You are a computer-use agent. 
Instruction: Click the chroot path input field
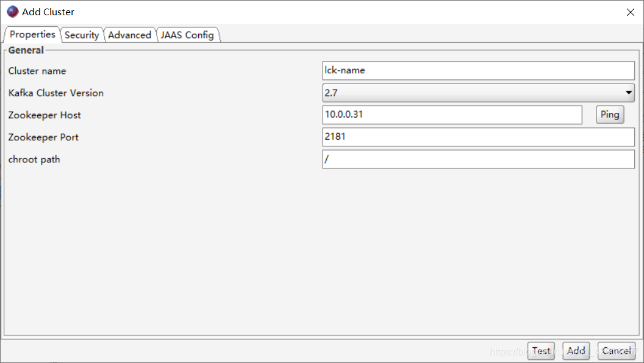[x=479, y=159]
